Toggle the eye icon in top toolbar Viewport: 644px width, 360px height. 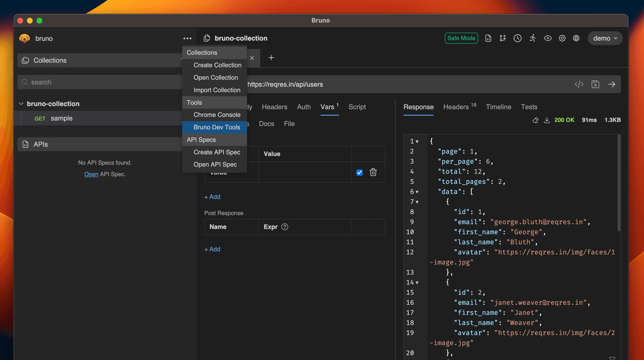(547, 38)
